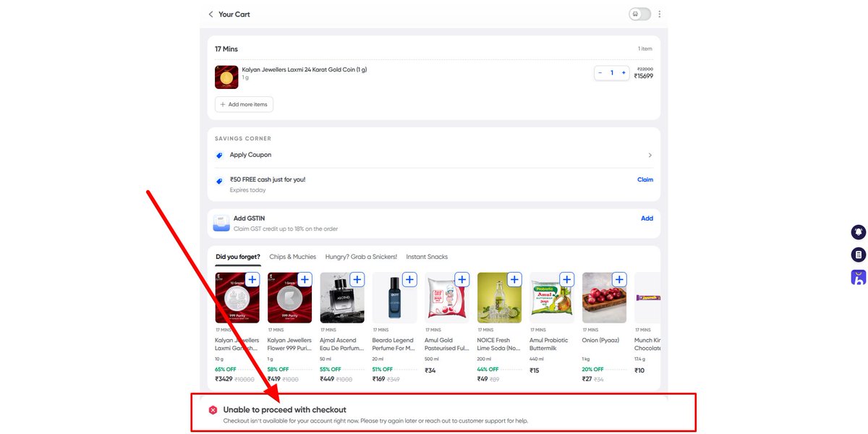
Task: Go back using the arrow beside Your Cart
Action: tap(210, 14)
